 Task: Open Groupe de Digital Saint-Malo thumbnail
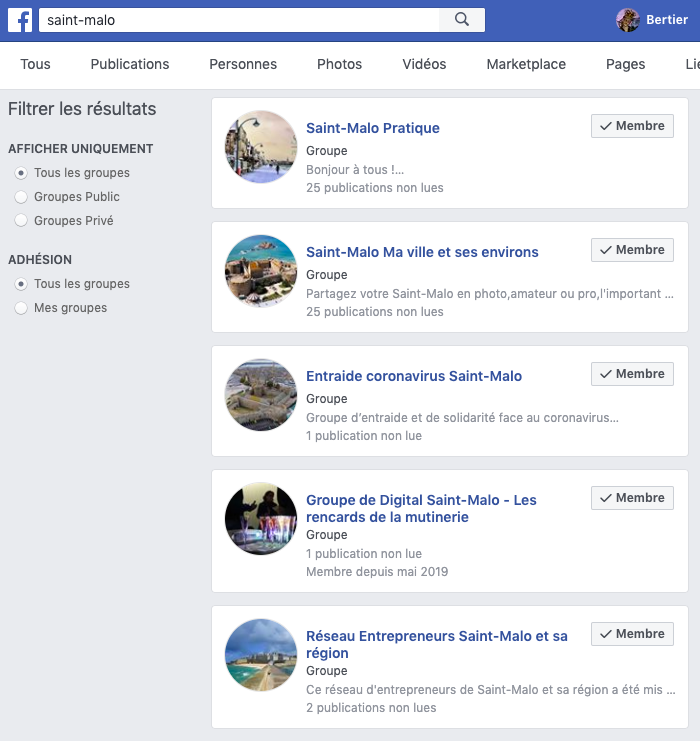(x=261, y=519)
